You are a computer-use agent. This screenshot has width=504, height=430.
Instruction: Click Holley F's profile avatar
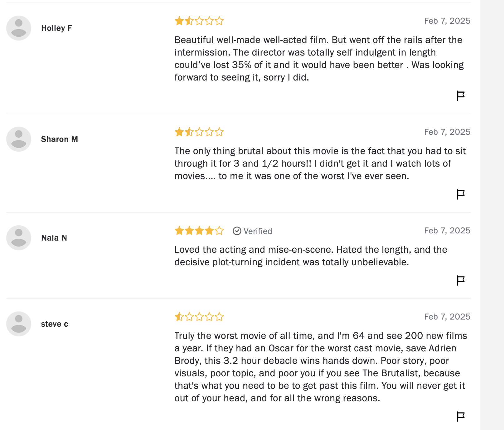click(x=19, y=28)
